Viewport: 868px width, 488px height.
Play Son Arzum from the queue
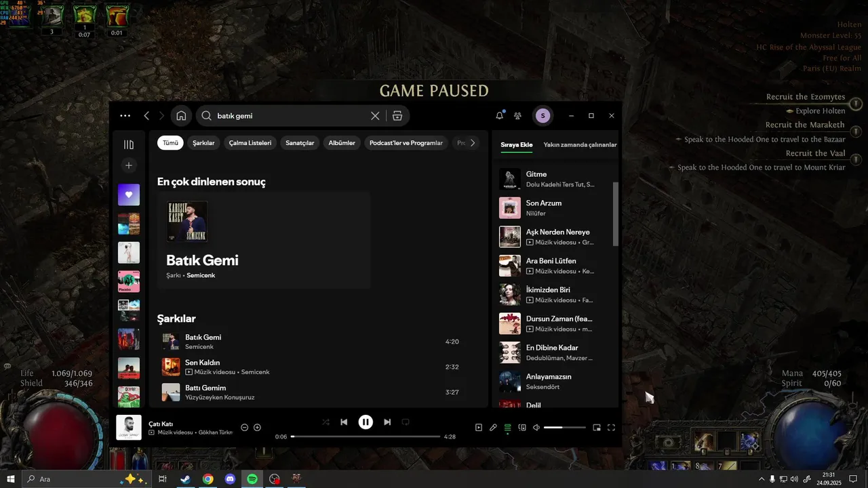pyautogui.click(x=555, y=208)
